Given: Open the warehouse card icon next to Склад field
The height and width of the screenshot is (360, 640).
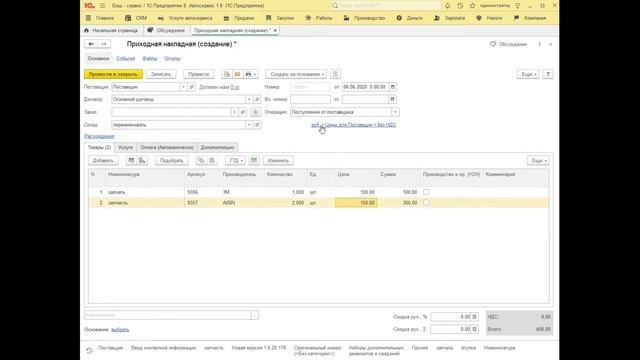Looking at the screenshot, I should click(x=257, y=125).
